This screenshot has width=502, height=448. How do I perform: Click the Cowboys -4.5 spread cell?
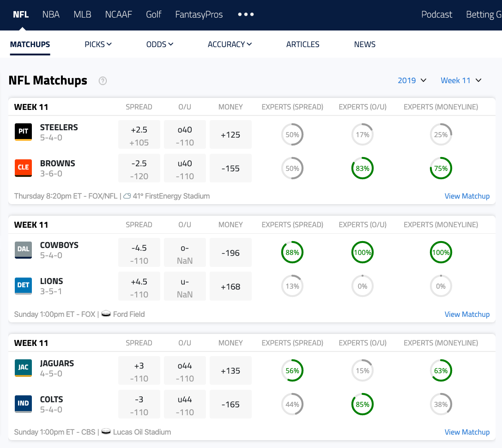pos(139,252)
